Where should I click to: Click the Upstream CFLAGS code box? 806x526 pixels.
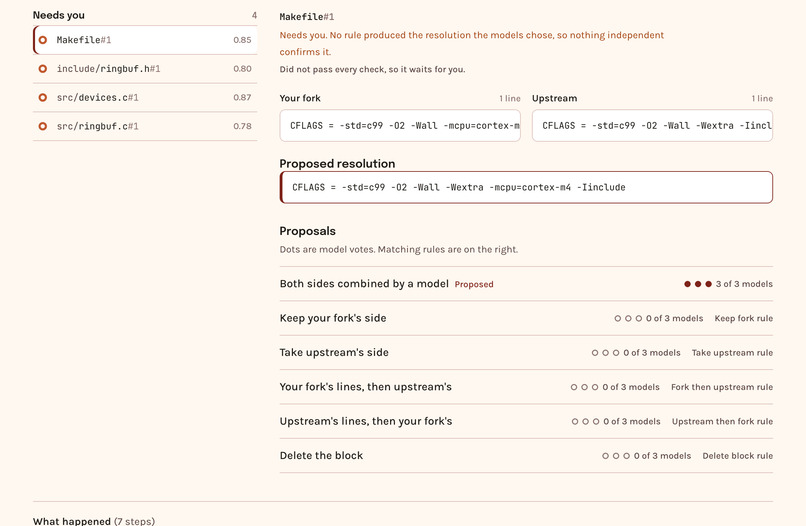point(652,125)
